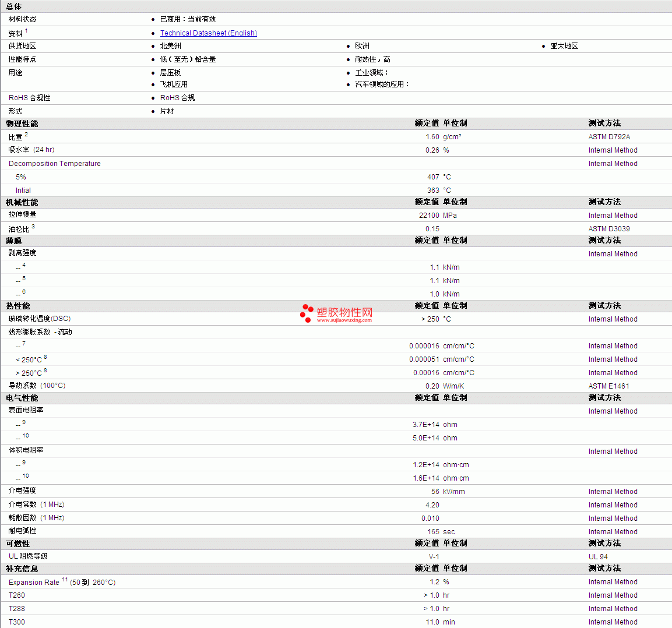
Task: Click the 0.15 Poisson ratio value
Action: pyautogui.click(x=432, y=229)
